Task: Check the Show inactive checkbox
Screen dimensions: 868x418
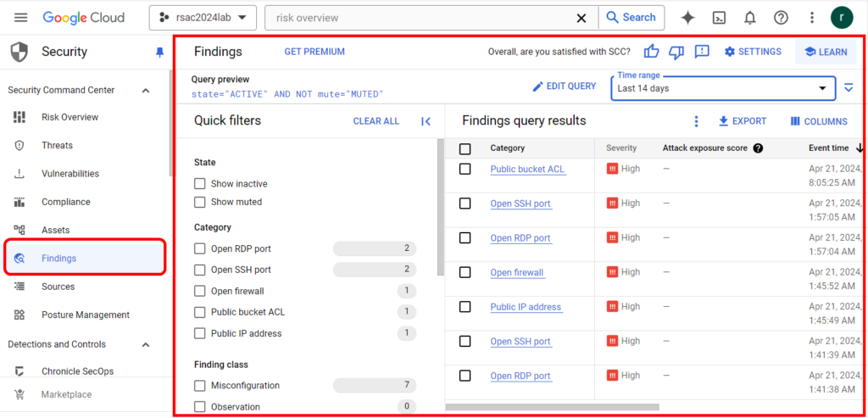Action: (200, 183)
